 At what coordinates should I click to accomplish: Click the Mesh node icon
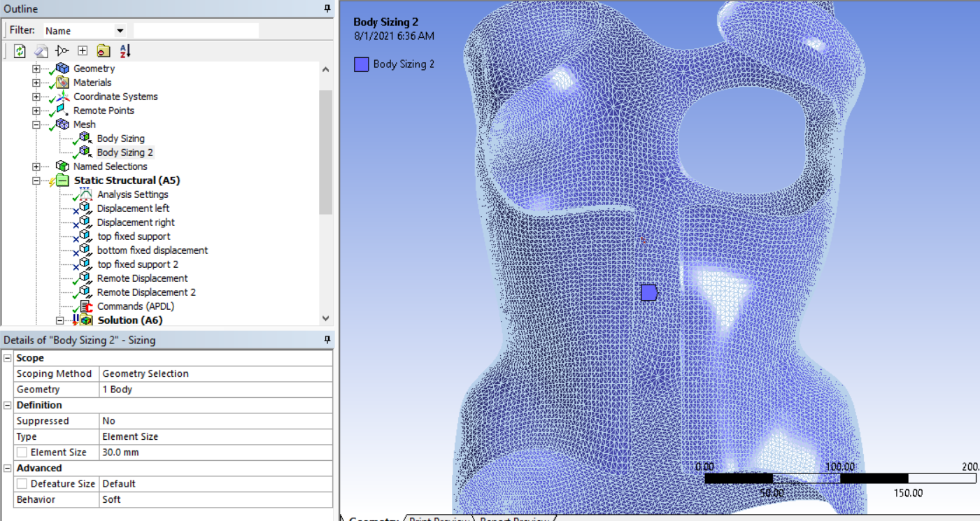pos(63,124)
